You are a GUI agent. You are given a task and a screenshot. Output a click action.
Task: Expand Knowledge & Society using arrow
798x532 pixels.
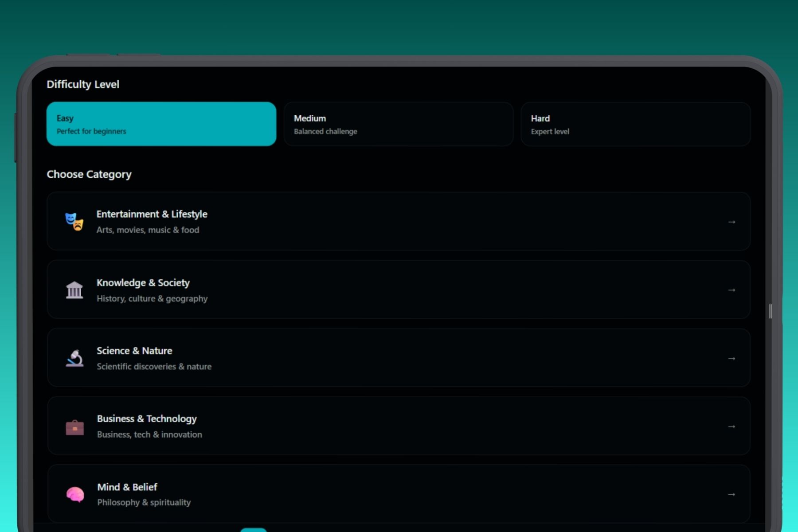731,290
